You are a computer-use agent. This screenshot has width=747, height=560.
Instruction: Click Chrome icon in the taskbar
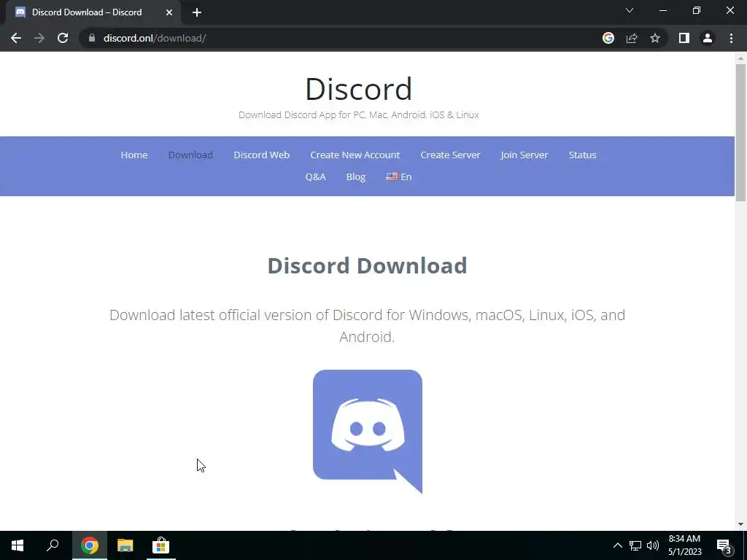coord(90,545)
